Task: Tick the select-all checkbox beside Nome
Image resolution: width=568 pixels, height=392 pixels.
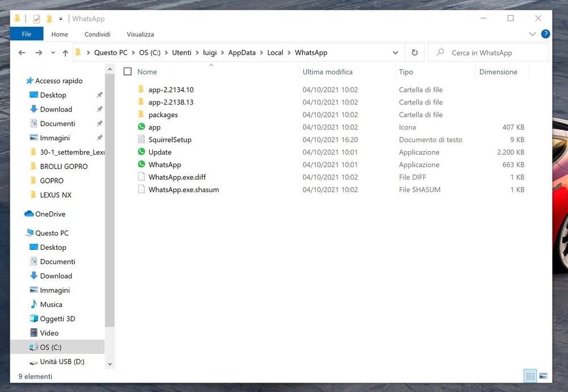Action: (x=127, y=72)
